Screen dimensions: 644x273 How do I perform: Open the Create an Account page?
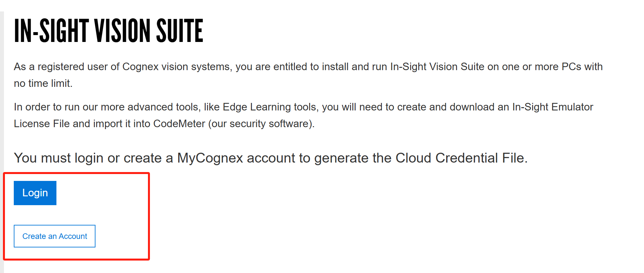tap(54, 236)
